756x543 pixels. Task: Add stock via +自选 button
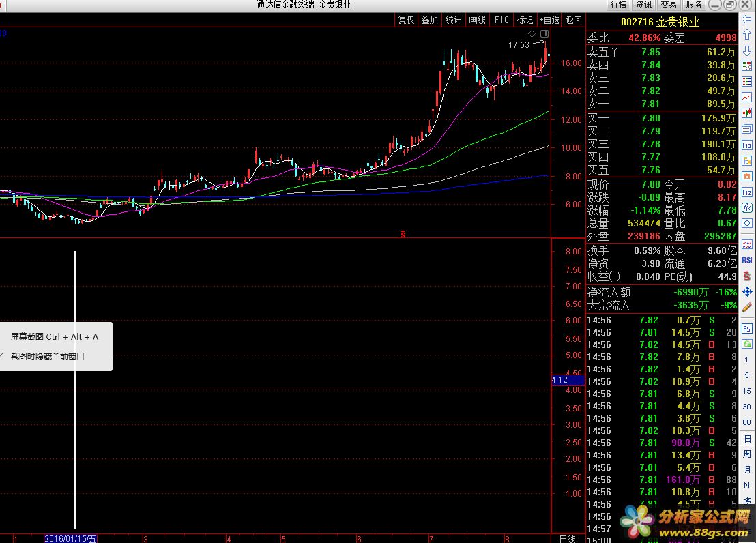coord(549,20)
